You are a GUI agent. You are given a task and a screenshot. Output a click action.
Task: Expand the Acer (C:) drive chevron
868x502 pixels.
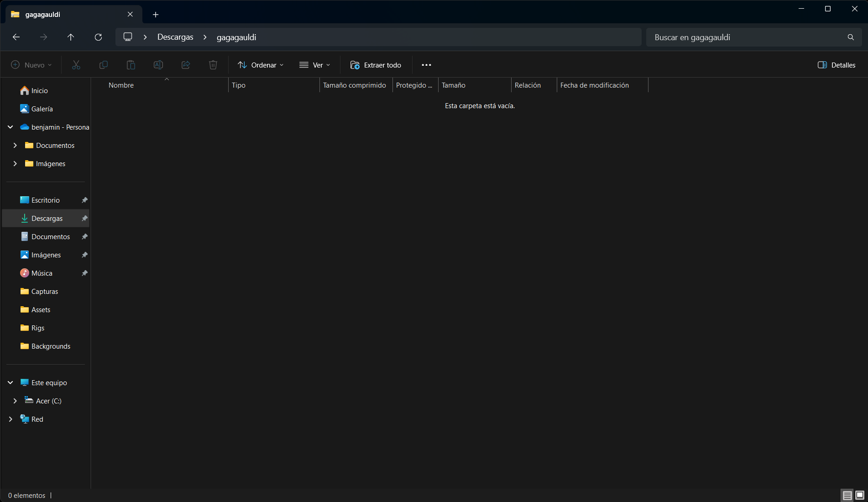(15, 401)
